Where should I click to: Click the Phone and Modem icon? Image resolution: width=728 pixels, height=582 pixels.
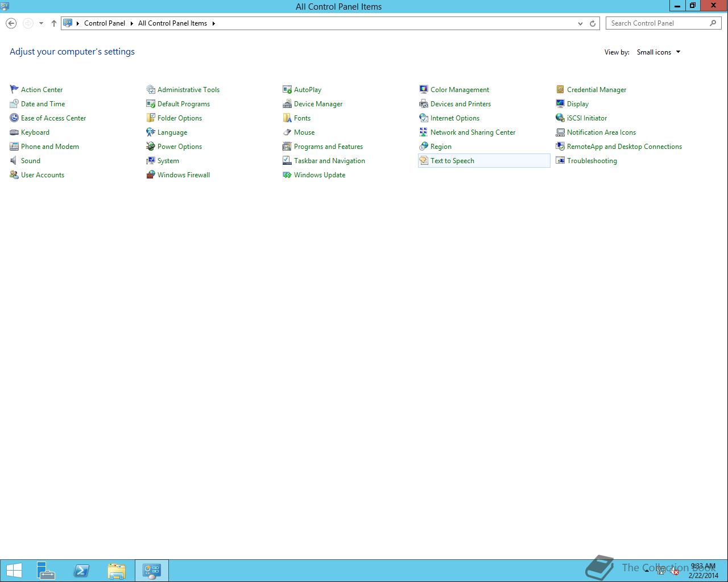14,146
